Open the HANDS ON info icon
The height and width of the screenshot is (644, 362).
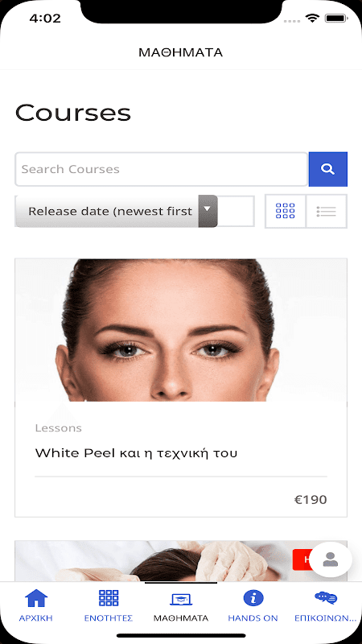tap(253, 598)
